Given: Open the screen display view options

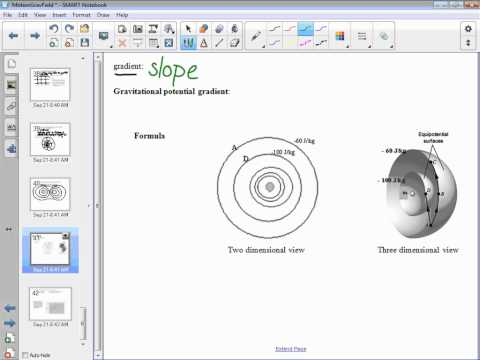Looking at the screenshot, I should pos(104,36).
